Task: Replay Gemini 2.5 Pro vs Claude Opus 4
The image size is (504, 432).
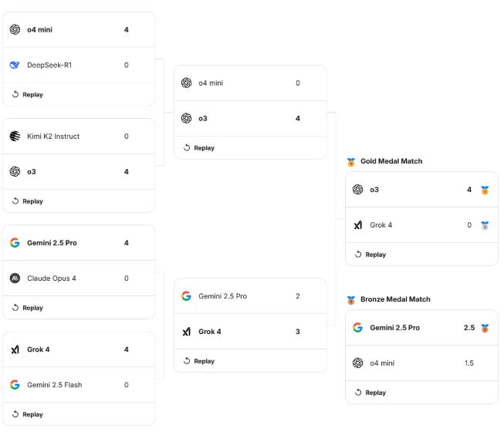Action: click(x=28, y=308)
